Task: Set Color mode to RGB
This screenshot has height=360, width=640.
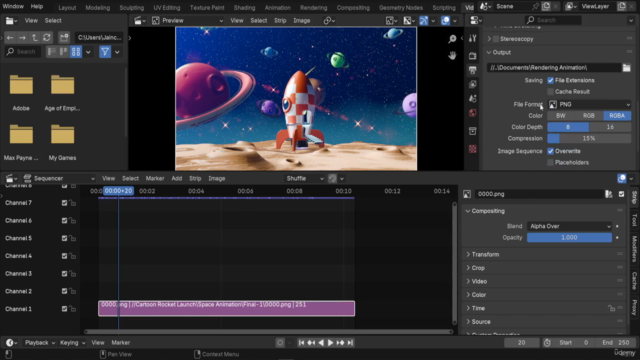Action: click(589, 116)
